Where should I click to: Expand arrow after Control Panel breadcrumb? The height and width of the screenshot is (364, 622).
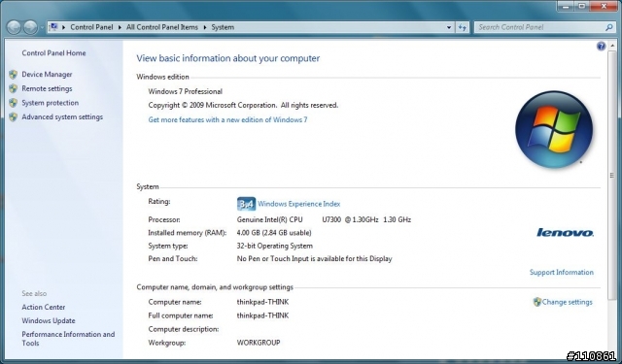click(x=120, y=27)
